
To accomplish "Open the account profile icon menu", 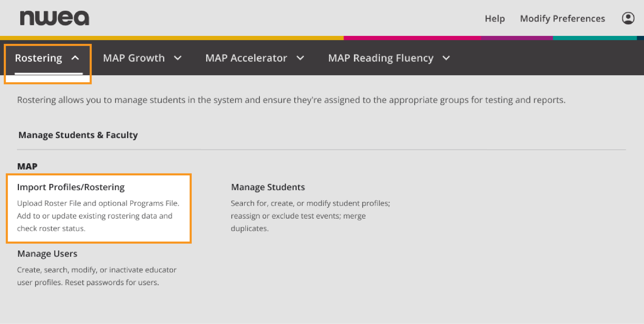I will tap(628, 18).
